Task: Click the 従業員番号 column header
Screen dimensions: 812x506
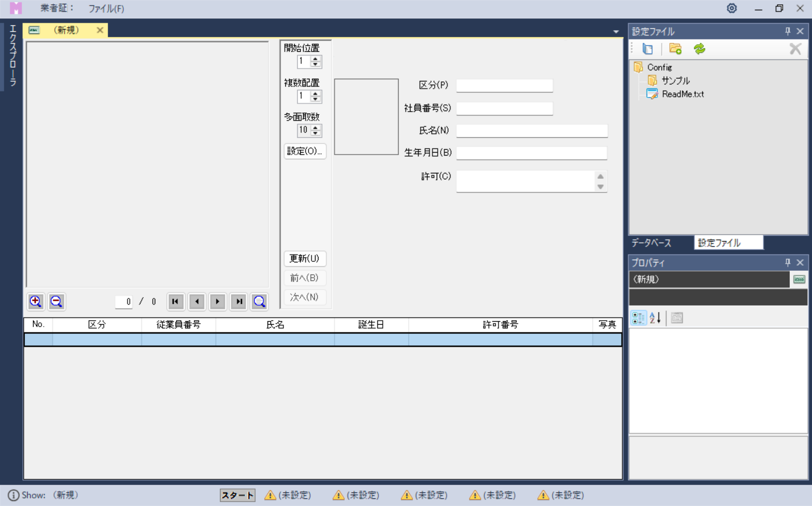Action: pyautogui.click(x=179, y=325)
